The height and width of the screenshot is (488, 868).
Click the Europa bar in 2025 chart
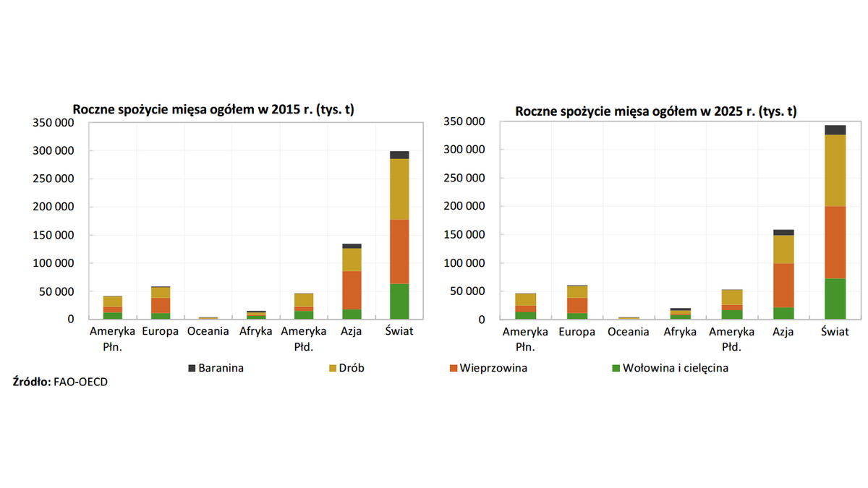[x=576, y=304]
